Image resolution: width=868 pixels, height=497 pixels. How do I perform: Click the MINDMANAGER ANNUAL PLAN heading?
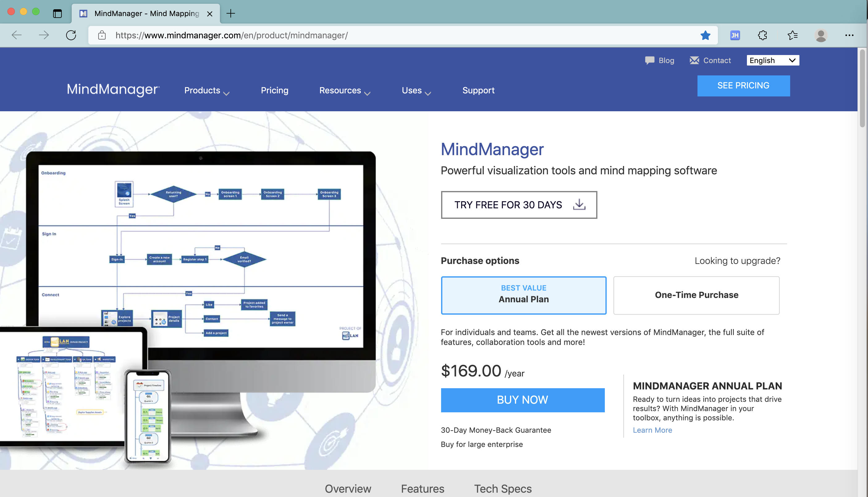[x=707, y=386]
